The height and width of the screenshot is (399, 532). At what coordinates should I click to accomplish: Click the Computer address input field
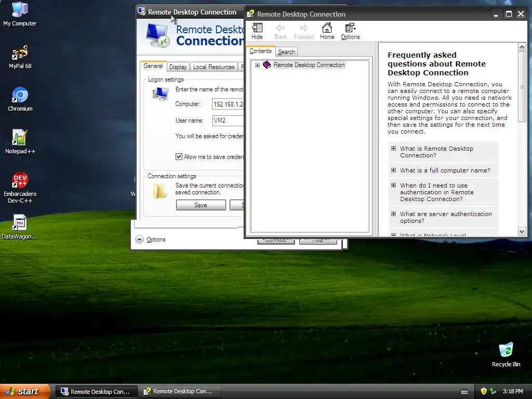tap(228, 104)
